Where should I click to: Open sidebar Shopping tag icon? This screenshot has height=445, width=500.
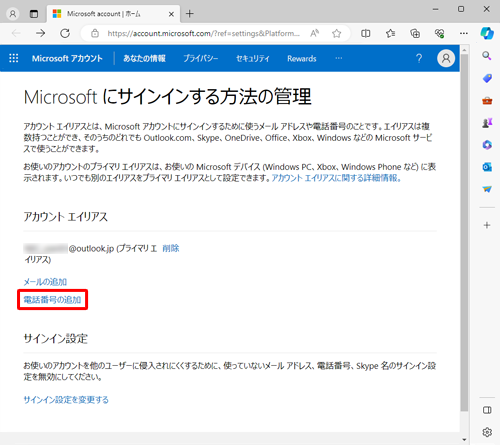pyautogui.click(x=487, y=78)
